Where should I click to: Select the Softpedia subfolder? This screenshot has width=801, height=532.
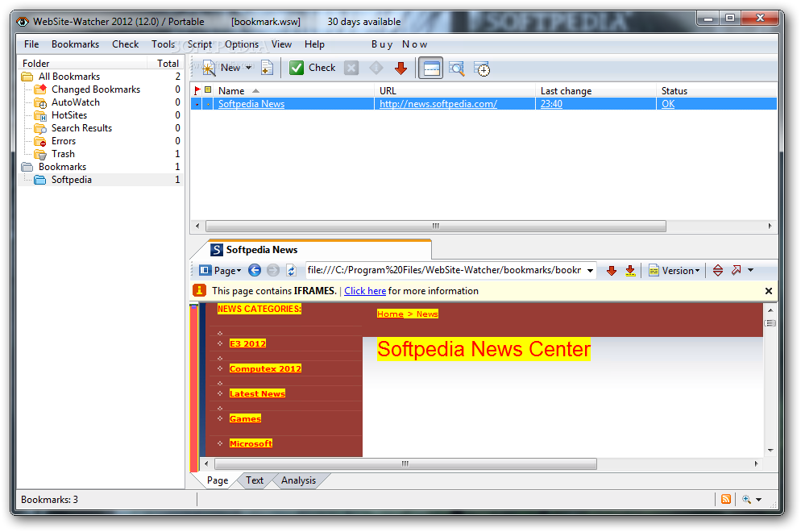pyautogui.click(x=71, y=180)
